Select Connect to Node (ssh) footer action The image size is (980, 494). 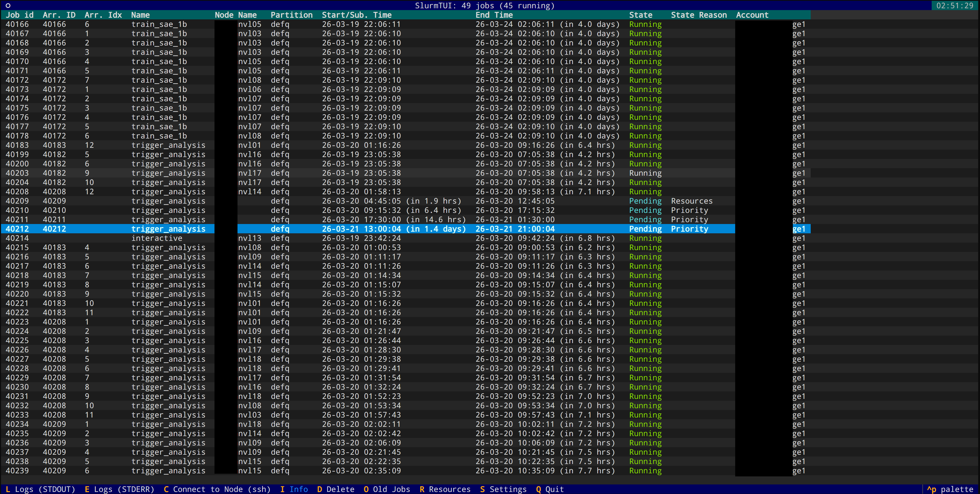[x=217, y=489]
